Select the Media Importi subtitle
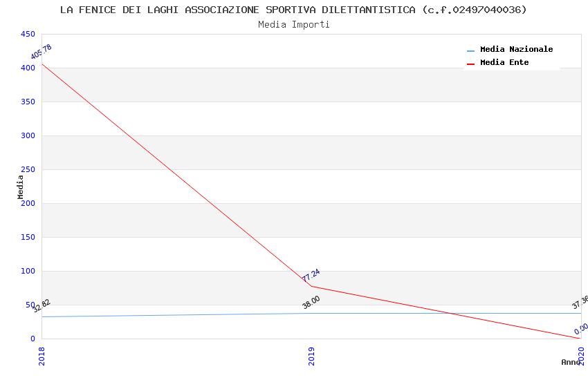This screenshot has width=588, height=380. tap(293, 25)
